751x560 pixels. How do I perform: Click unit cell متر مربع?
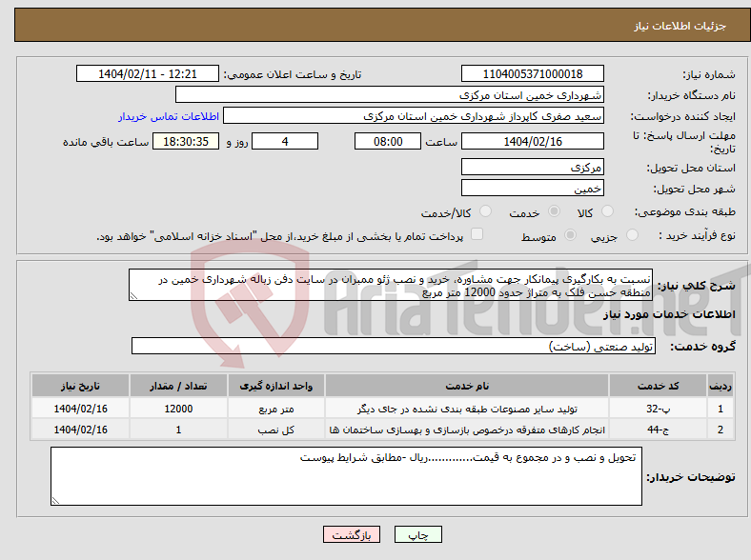[275, 409]
